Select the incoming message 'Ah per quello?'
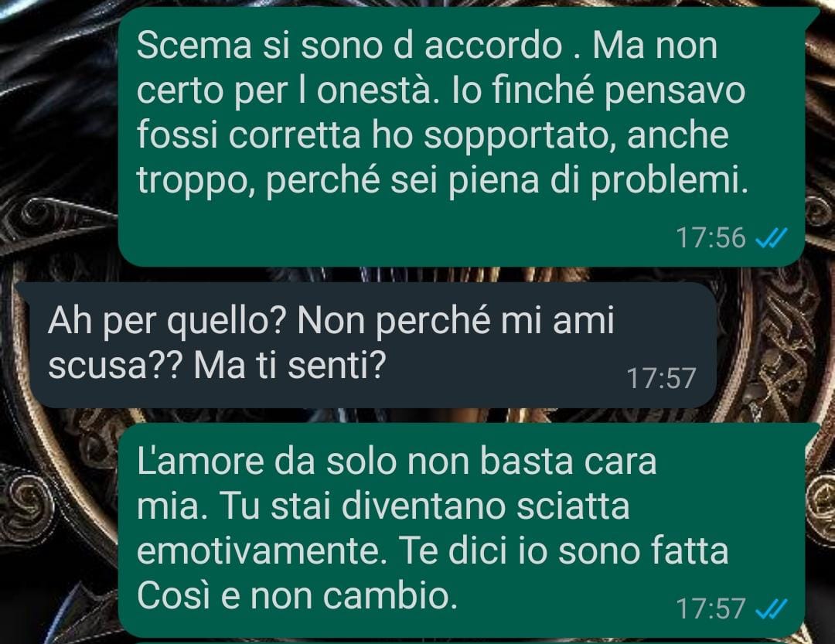The width and height of the screenshot is (835, 644). tap(373, 345)
